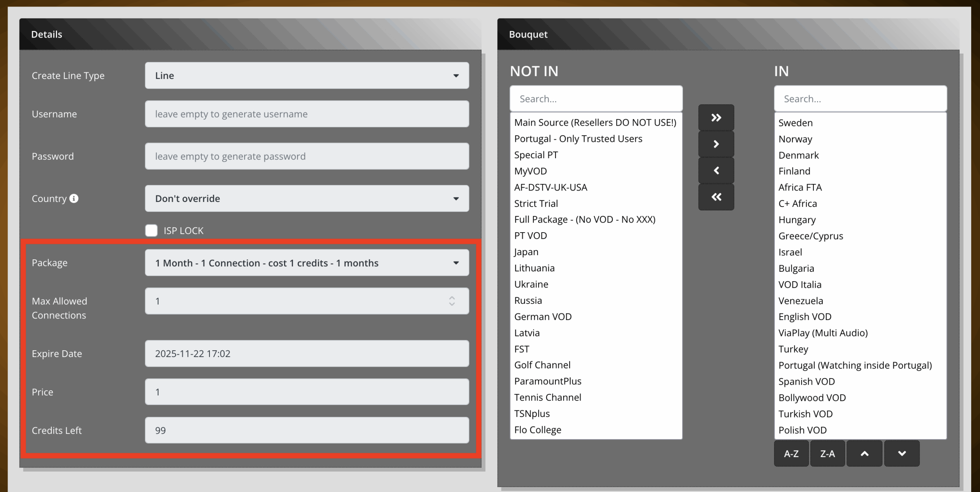Move selected bouquet up with the up chevron

864,454
